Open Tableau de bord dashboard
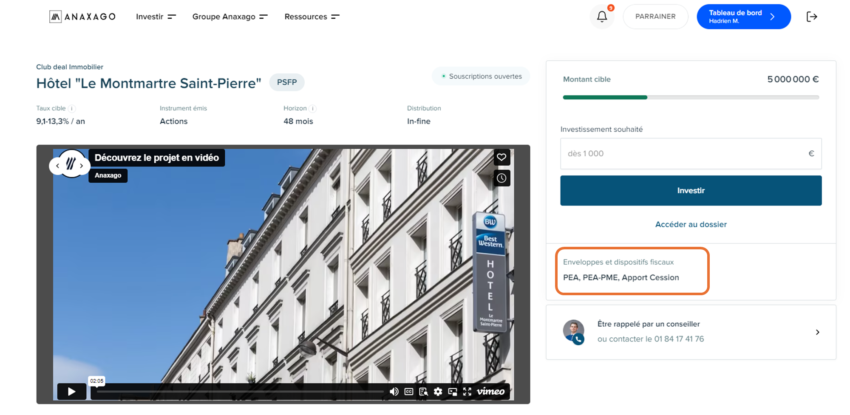 click(x=743, y=17)
